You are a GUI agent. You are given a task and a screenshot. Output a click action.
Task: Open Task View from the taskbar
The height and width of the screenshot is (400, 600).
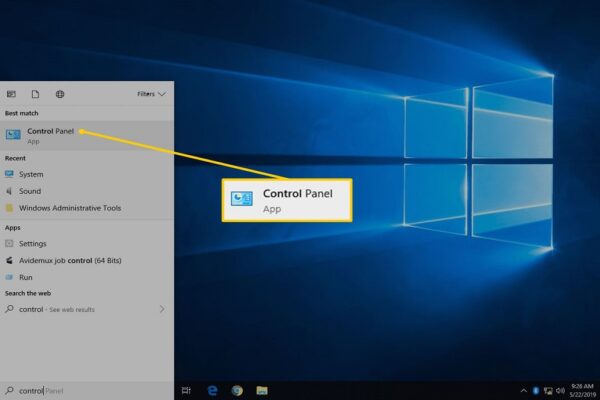pyautogui.click(x=186, y=390)
